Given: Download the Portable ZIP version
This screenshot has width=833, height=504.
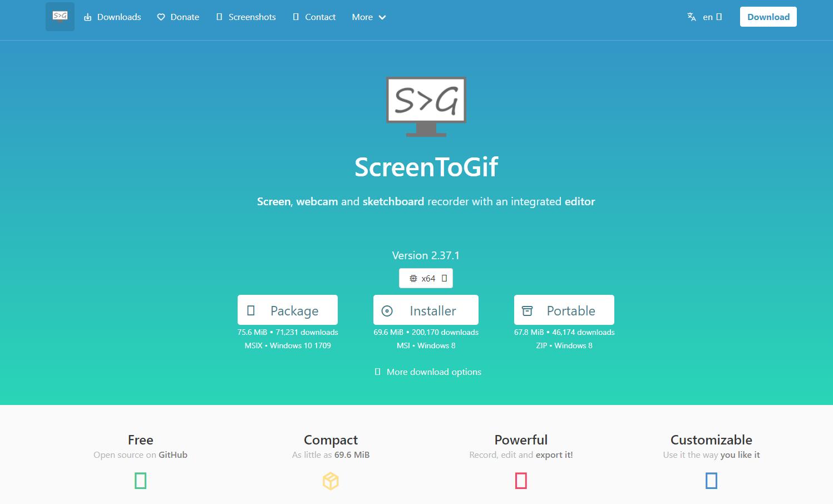Looking at the screenshot, I should click(564, 310).
